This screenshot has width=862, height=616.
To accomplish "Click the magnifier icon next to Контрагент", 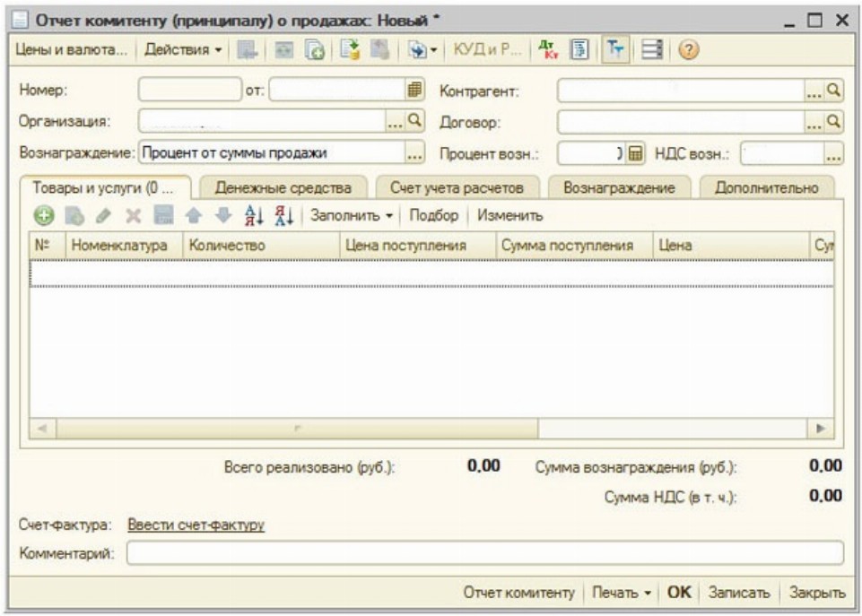I will click(x=833, y=91).
